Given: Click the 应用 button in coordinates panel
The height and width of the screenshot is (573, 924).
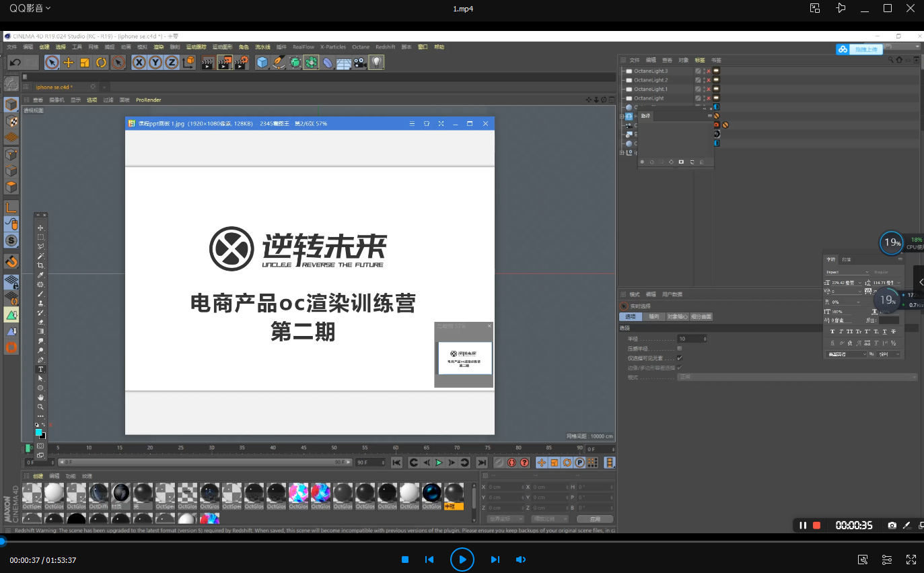Looking at the screenshot, I should tap(594, 519).
